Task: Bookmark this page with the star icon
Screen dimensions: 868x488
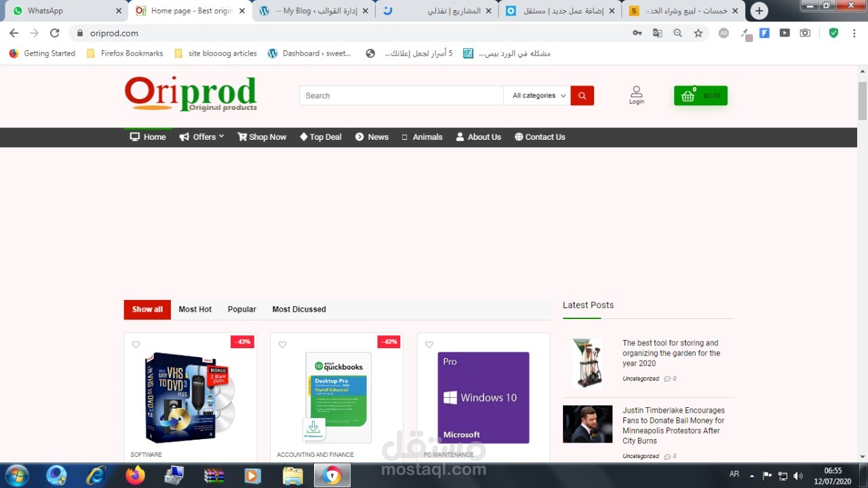Action: coord(698,33)
